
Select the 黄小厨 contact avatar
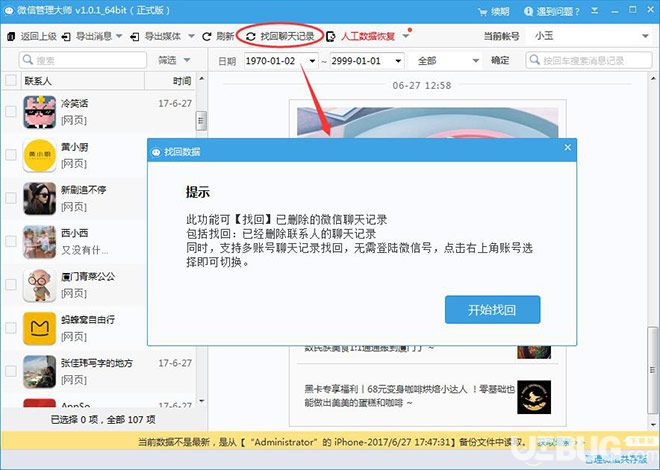coord(40,155)
